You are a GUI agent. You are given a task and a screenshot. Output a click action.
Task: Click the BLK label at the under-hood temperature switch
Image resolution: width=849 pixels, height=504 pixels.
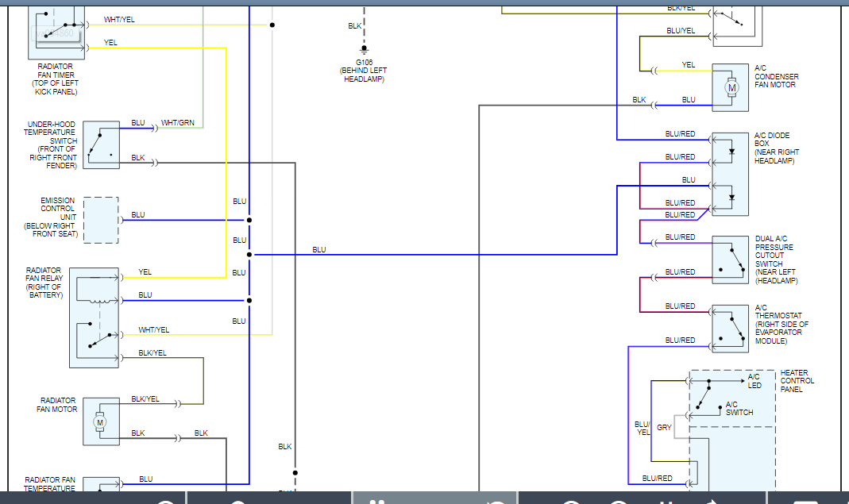point(138,157)
